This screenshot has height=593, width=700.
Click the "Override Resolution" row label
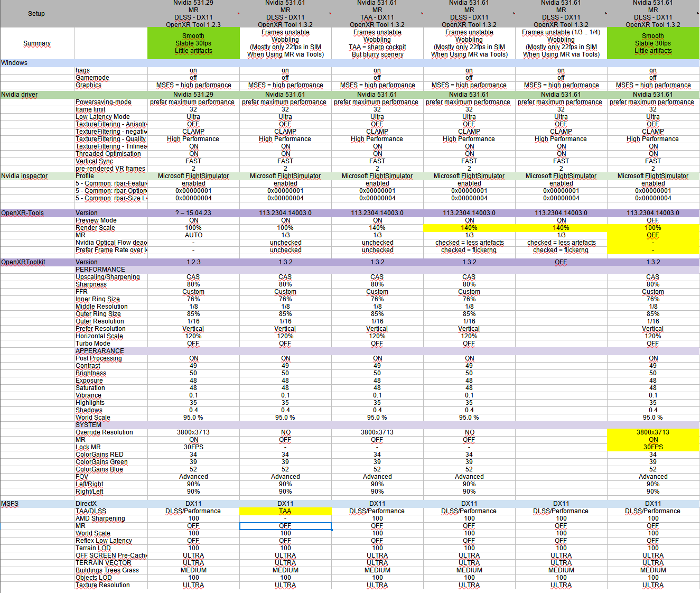(104, 432)
